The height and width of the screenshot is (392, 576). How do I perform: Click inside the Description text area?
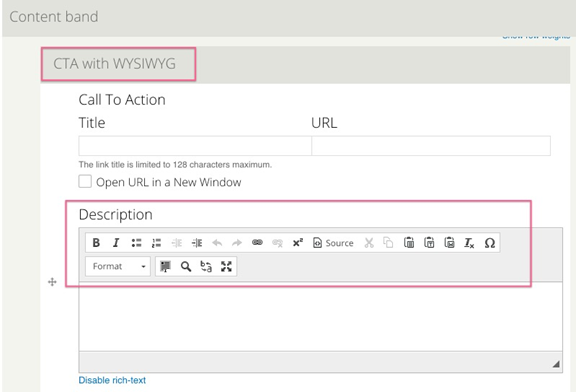(x=320, y=317)
